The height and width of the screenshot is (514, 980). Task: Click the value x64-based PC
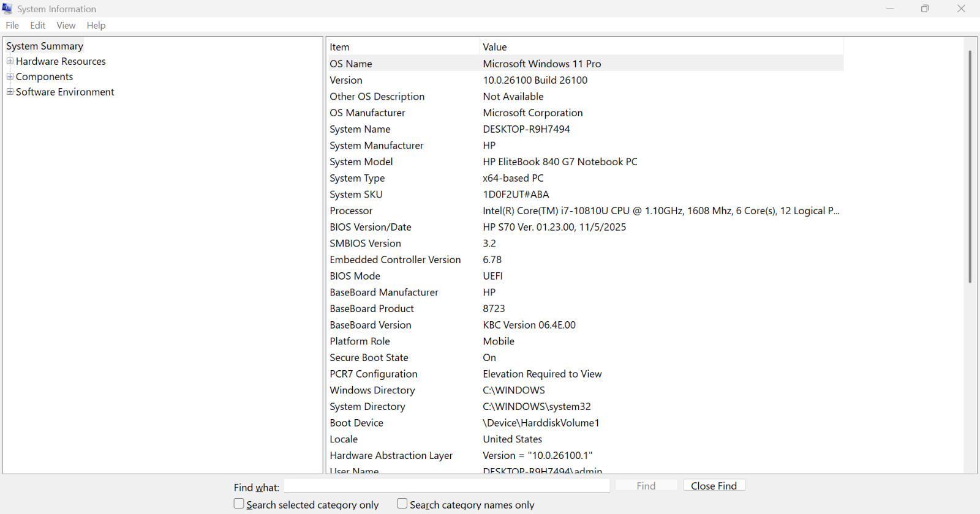[x=513, y=178]
